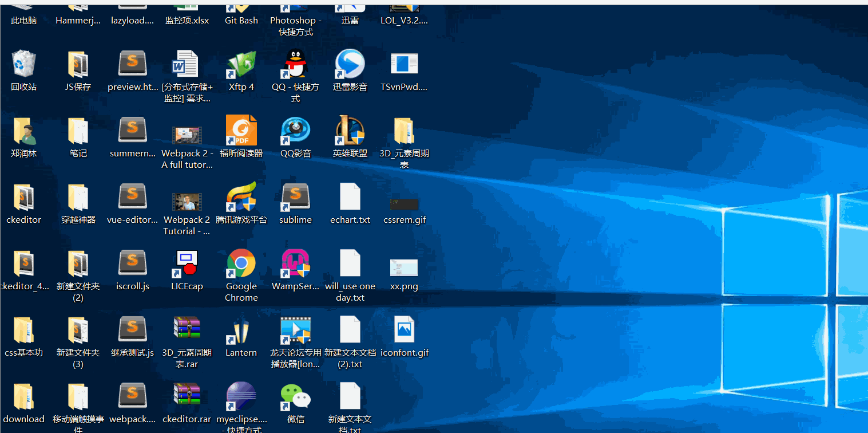Select the iconfont.gif image file
This screenshot has width=868, height=433.
(404, 329)
